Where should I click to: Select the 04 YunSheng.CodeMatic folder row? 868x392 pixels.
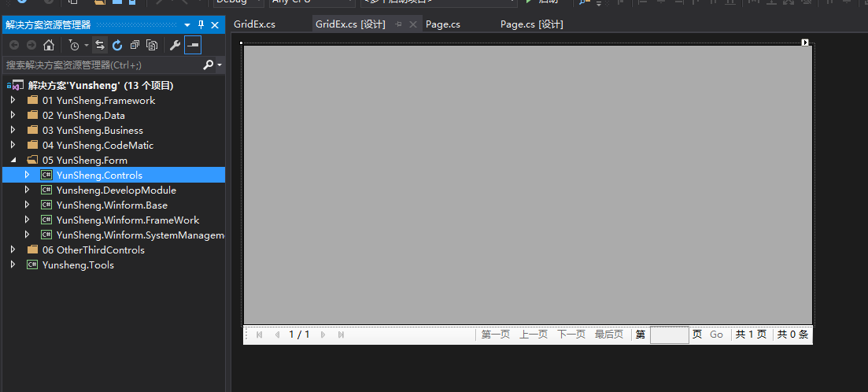113,146
